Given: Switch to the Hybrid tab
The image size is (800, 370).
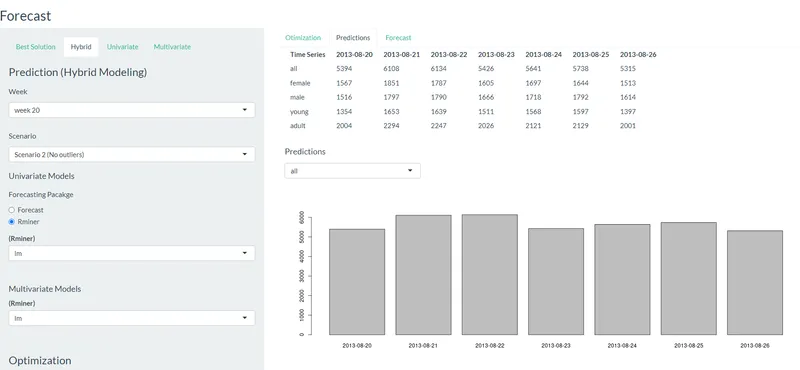Looking at the screenshot, I should 81,47.
